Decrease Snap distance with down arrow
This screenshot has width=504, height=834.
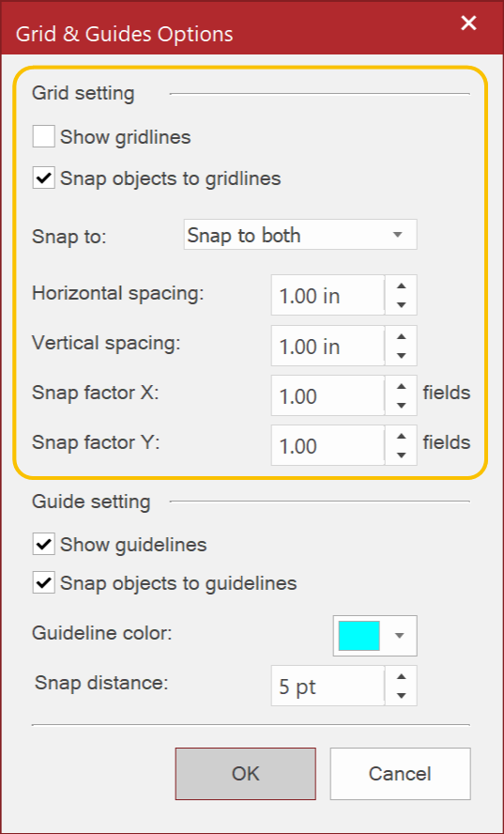(x=402, y=696)
